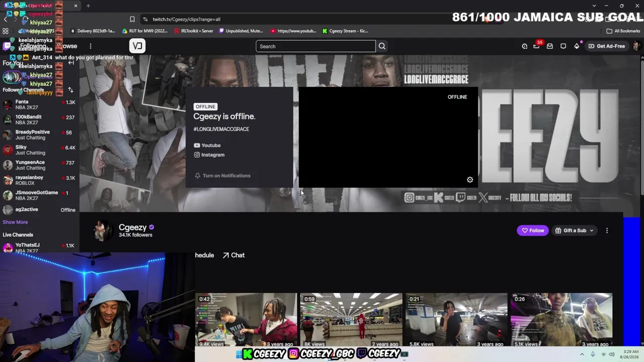Click the browser address bar URL
Image resolution: width=644 pixels, height=362 pixels.
point(187,19)
